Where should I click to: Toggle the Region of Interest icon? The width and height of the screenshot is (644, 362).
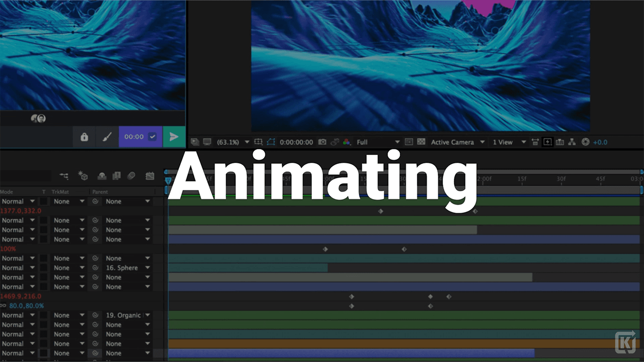[409, 142]
